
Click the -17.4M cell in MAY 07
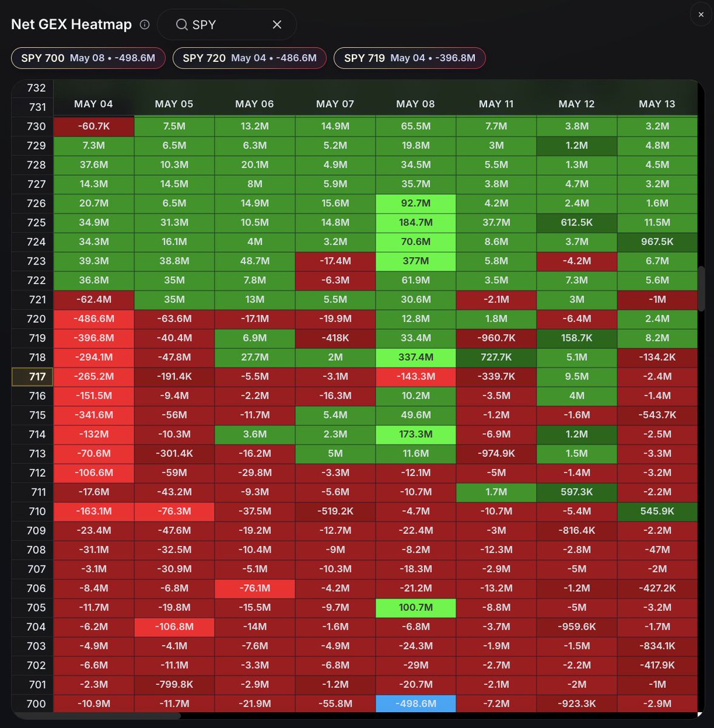(335, 261)
